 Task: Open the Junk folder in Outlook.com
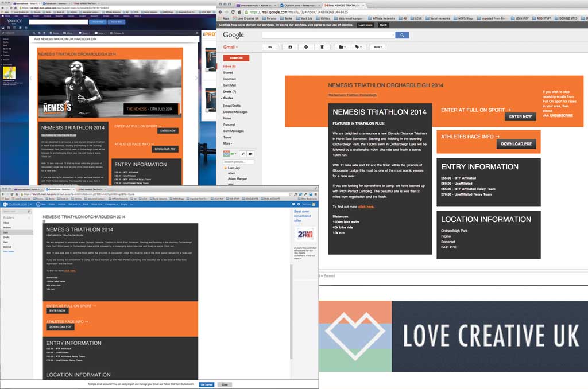7,232
